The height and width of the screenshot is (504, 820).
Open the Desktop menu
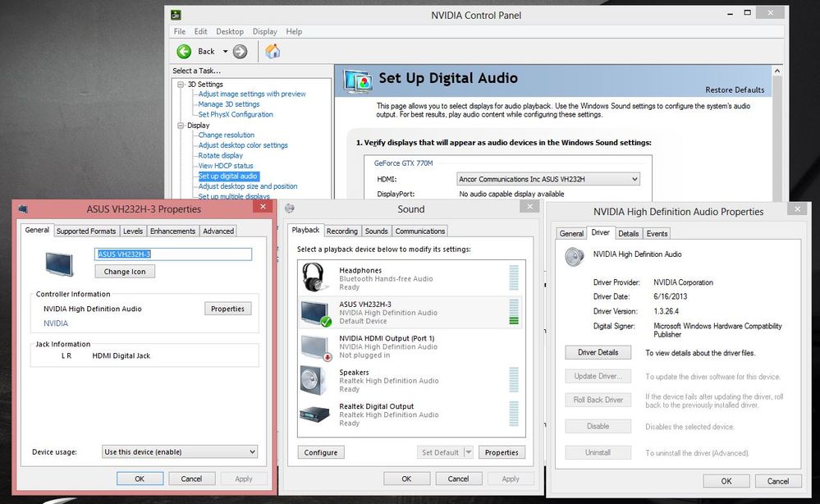click(230, 31)
